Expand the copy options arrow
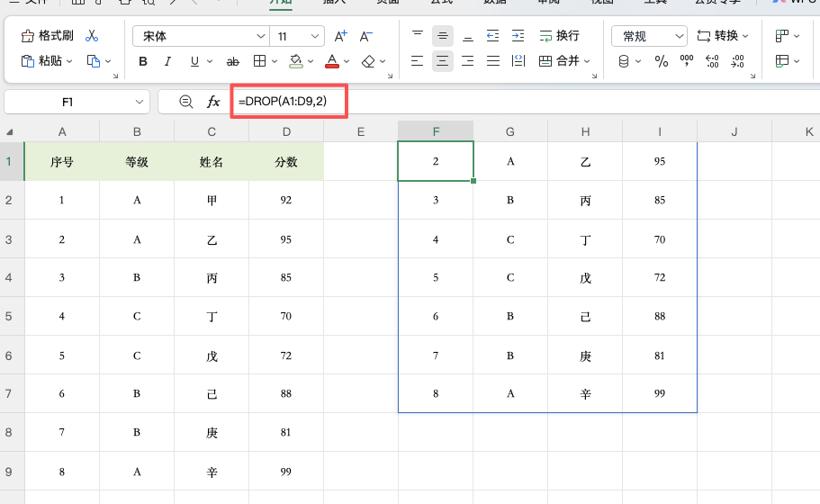820x504 pixels. (x=108, y=61)
